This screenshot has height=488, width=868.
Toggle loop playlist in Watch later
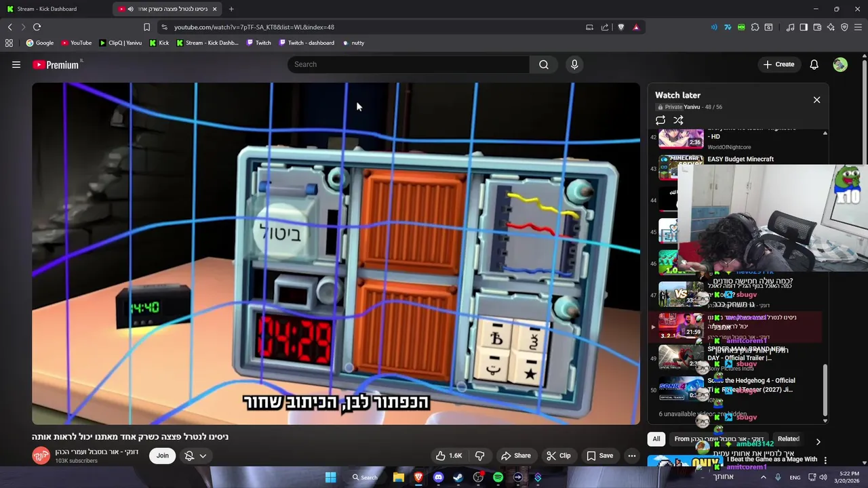coord(660,120)
